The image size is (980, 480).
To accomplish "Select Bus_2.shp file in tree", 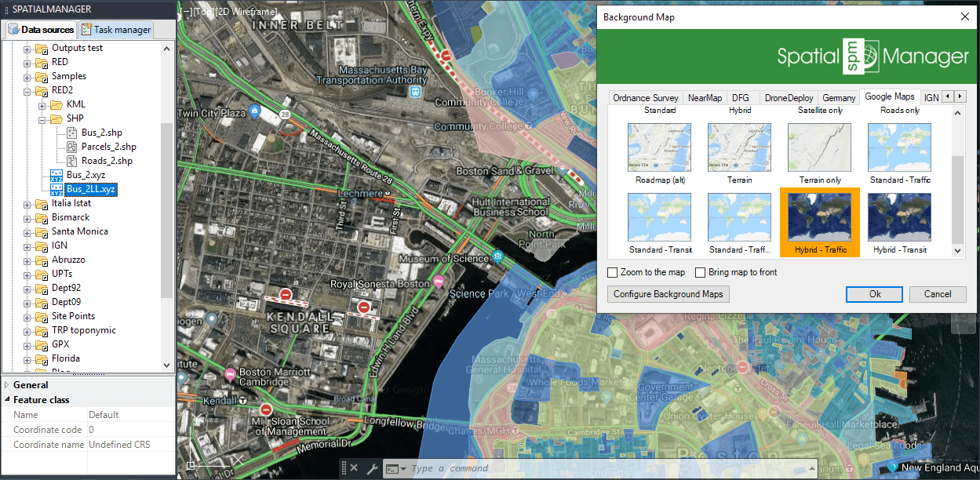I will 102,133.
